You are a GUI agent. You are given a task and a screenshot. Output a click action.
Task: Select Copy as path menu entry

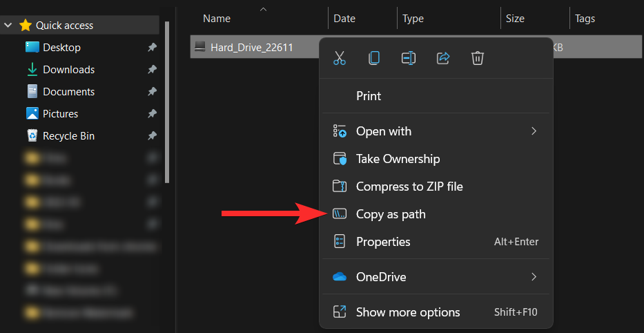(391, 214)
